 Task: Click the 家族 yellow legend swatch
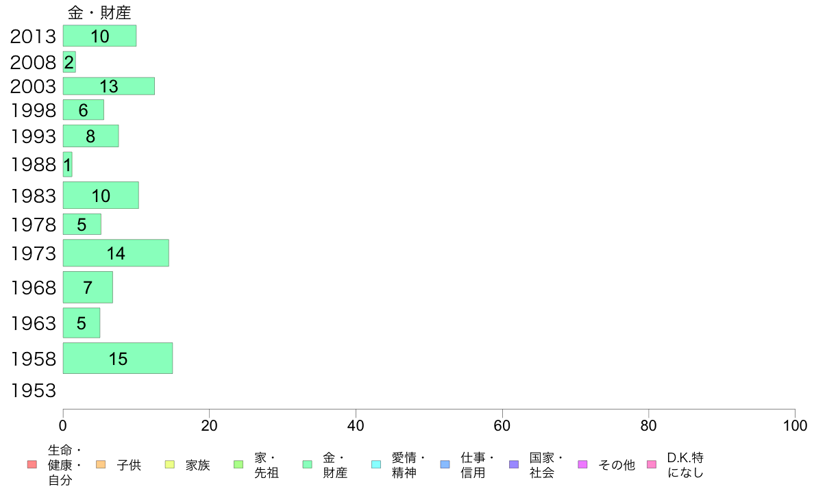[170, 464]
